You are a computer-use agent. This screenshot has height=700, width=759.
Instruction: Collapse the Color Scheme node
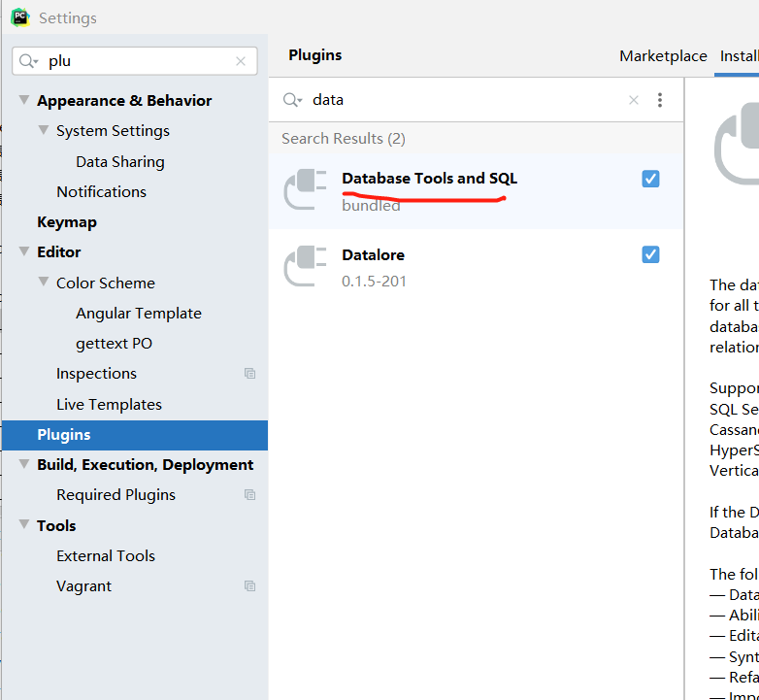click(44, 282)
